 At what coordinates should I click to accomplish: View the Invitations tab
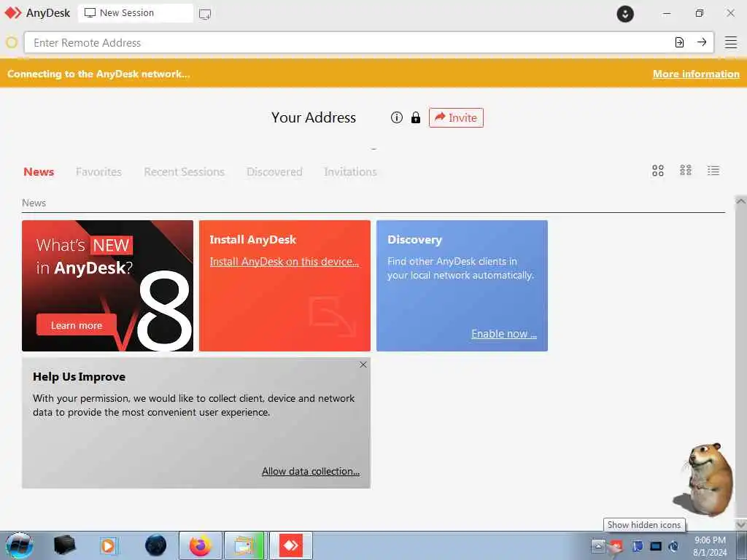coord(350,172)
